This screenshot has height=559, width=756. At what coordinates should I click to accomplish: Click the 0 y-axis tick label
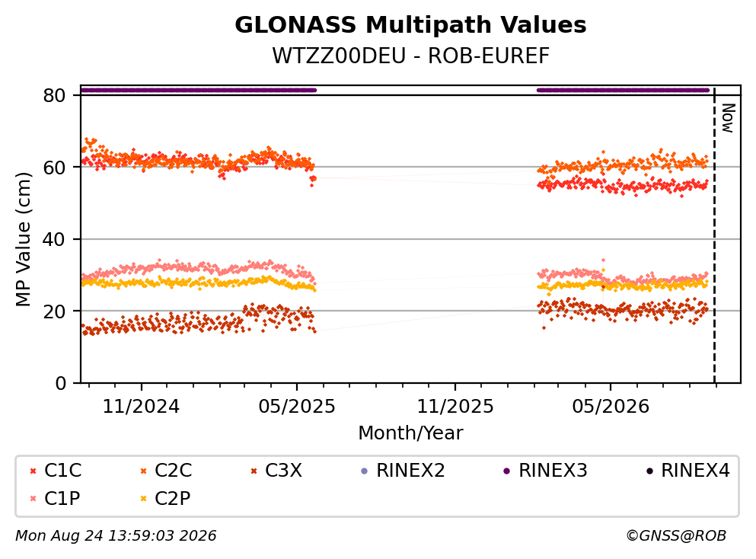pos(60,383)
